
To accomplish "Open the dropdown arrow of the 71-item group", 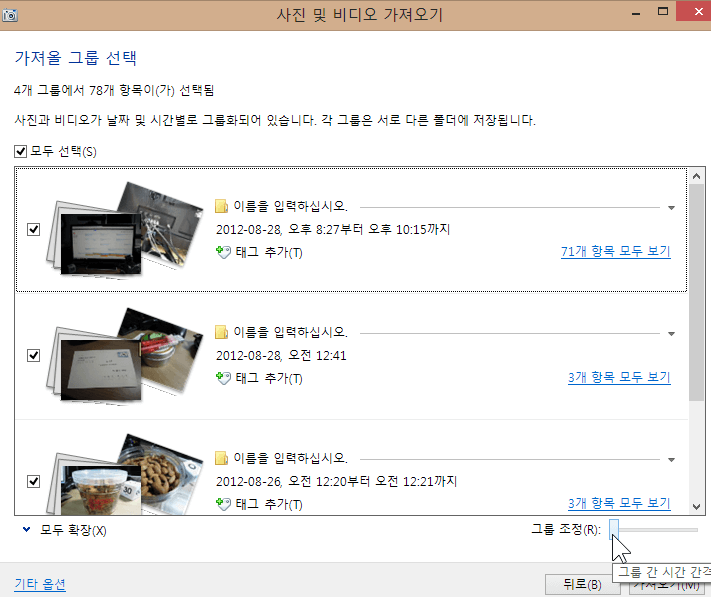I will (672, 208).
